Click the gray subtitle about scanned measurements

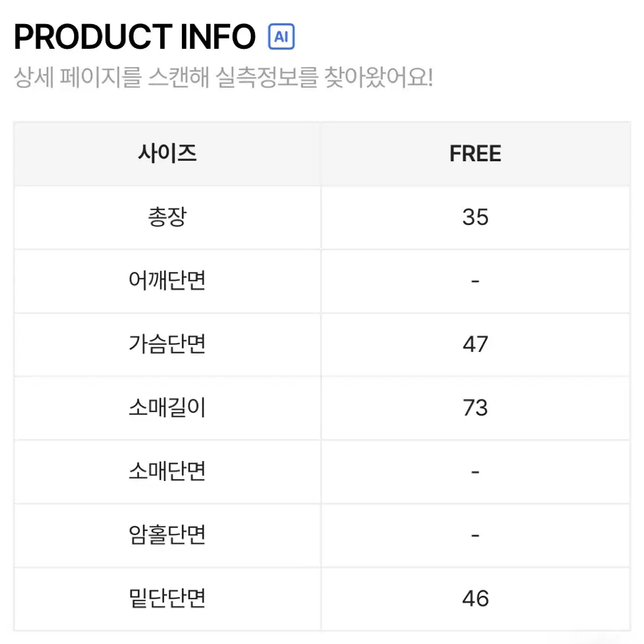[223, 77]
